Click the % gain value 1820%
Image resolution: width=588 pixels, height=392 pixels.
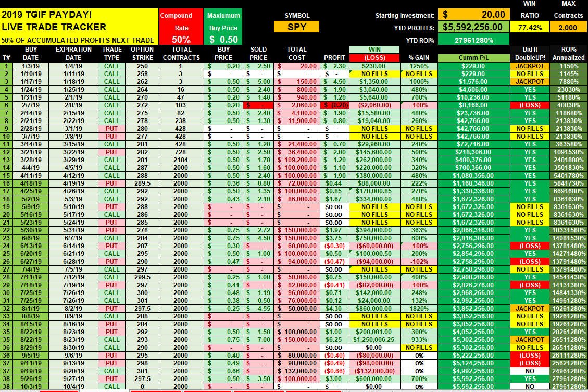(419, 308)
